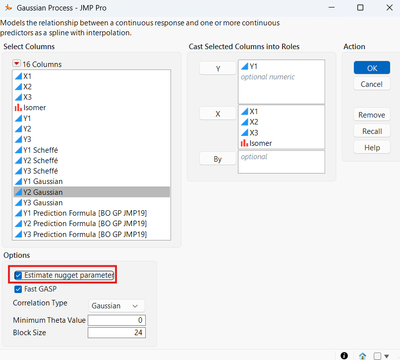Select Y1 column in Select Columns list
Viewport: 400px width, 360px height.
92,118
